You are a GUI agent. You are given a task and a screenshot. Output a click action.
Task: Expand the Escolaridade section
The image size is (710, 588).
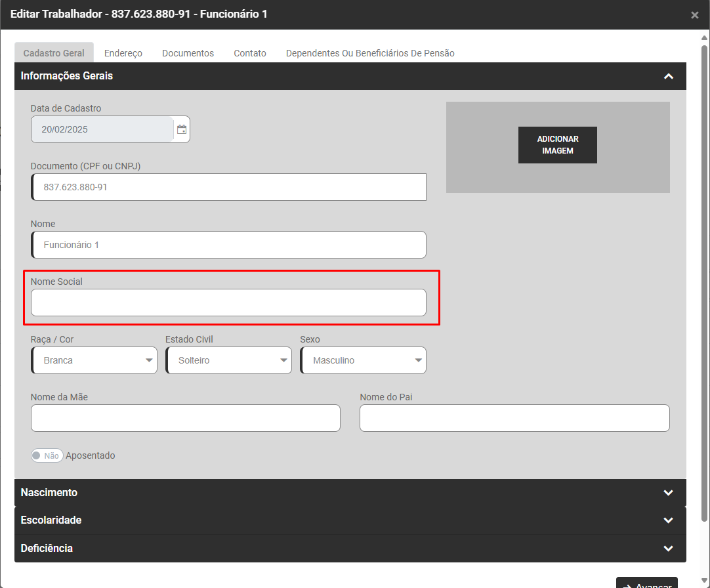pyautogui.click(x=668, y=520)
